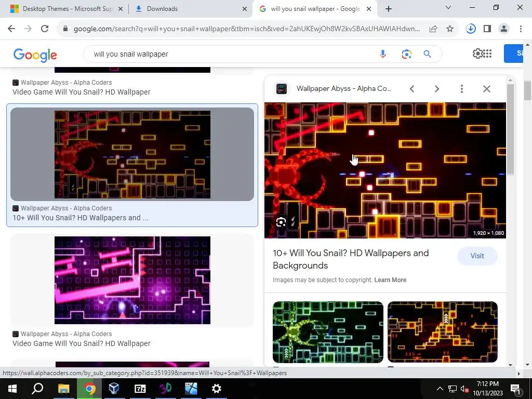532x399 pixels.
Task: Open more options in image preview panel
Action: pyautogui.click(x=461, y=89)
